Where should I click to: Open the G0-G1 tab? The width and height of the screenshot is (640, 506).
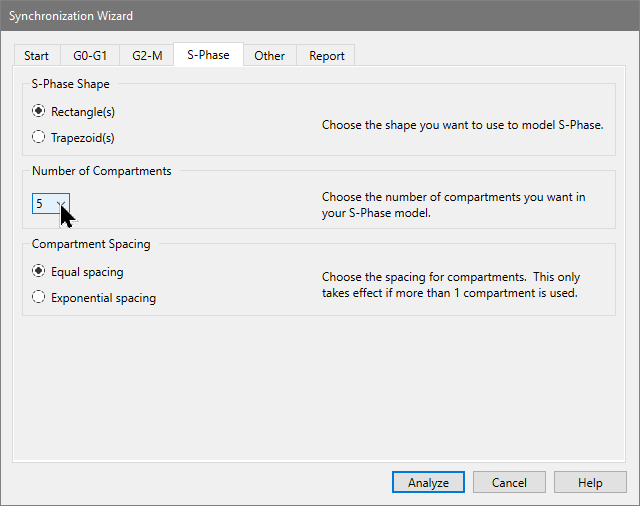point(90,55)
